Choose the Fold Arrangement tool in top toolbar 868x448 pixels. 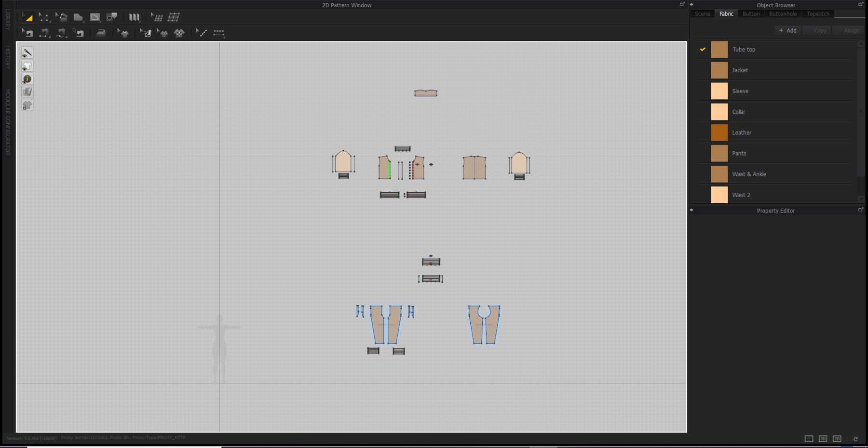coord(134,17)
